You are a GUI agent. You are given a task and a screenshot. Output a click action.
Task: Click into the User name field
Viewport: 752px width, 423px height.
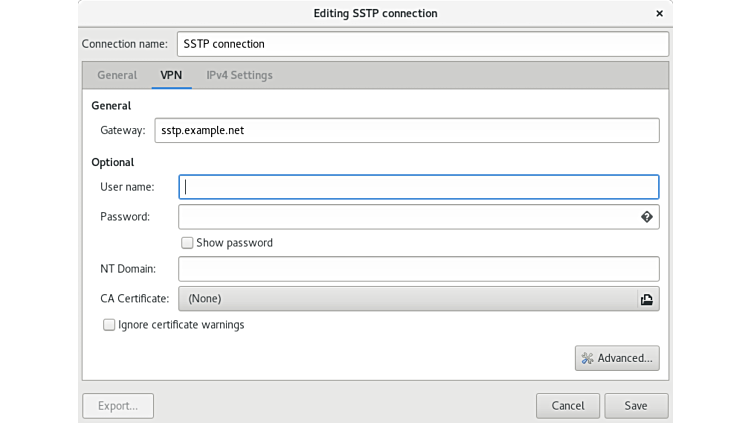418,187
